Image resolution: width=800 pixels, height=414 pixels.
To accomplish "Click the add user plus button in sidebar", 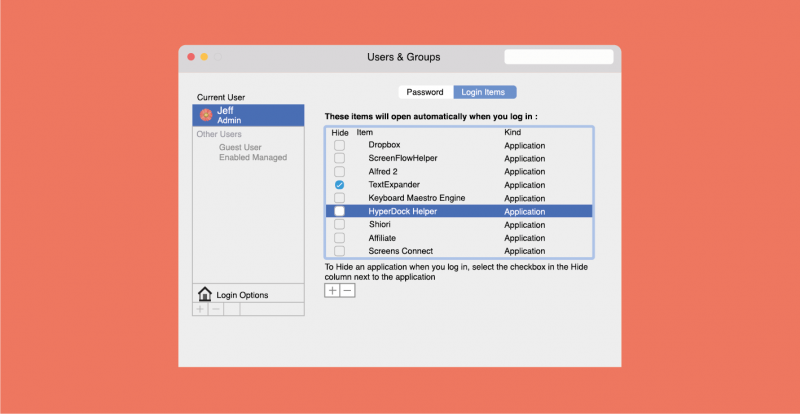I will tap(200, 309).
